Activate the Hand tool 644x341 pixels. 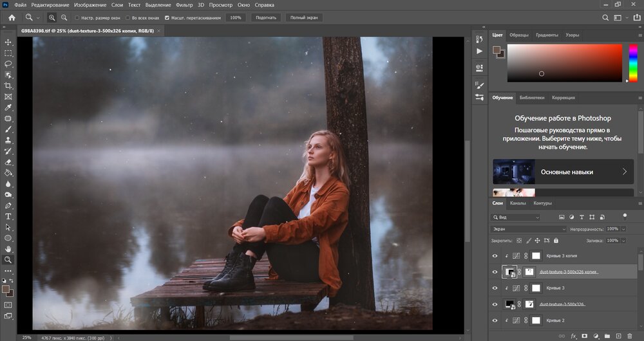[x=8, y=249]
